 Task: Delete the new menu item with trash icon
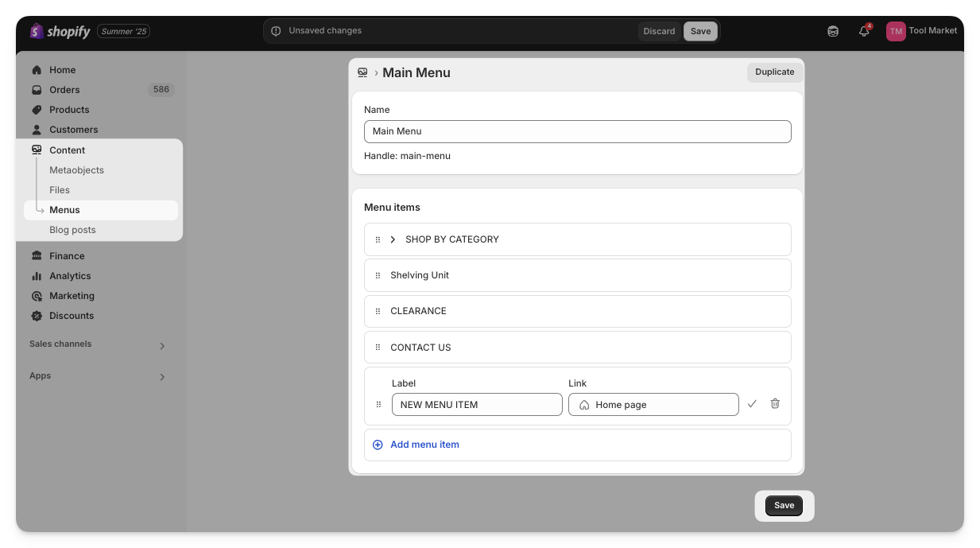click(775, 404)
